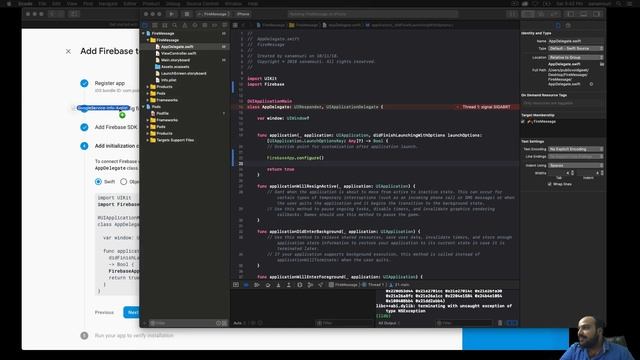Open the All Output console dropdown
Viewport: 640px width, 360px height.
(389, 323)
